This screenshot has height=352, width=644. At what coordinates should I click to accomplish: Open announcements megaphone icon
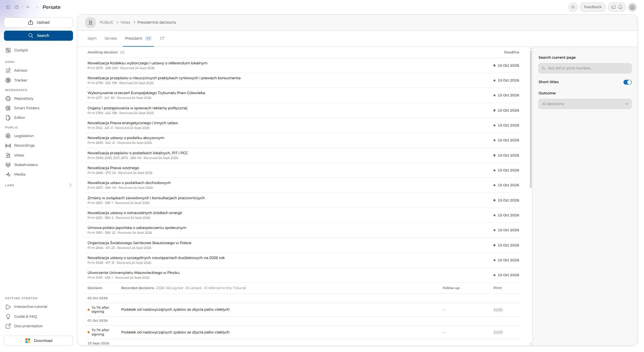[613, 7]
